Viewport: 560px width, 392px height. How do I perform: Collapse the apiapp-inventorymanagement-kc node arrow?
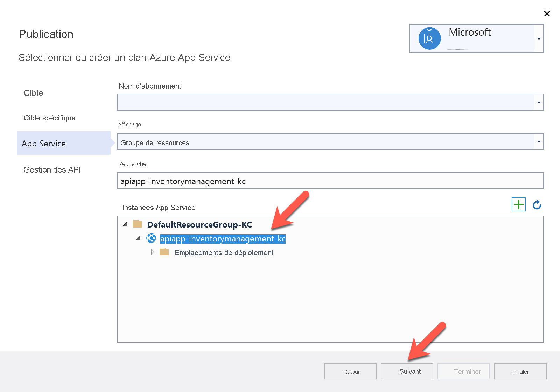[139, 238]
